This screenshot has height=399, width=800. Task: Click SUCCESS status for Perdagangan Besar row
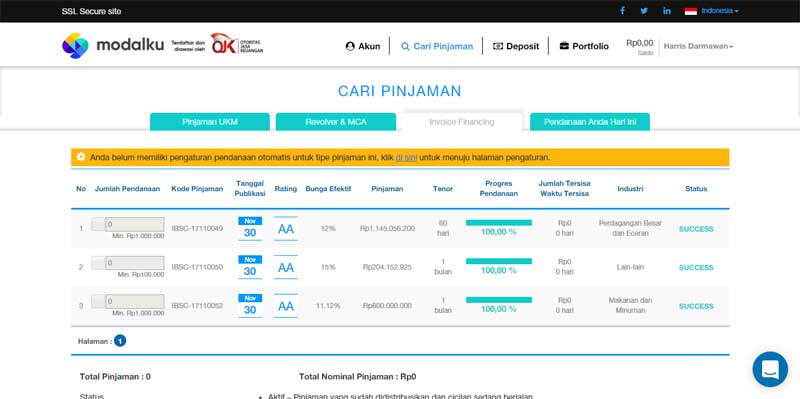(696, 229)
